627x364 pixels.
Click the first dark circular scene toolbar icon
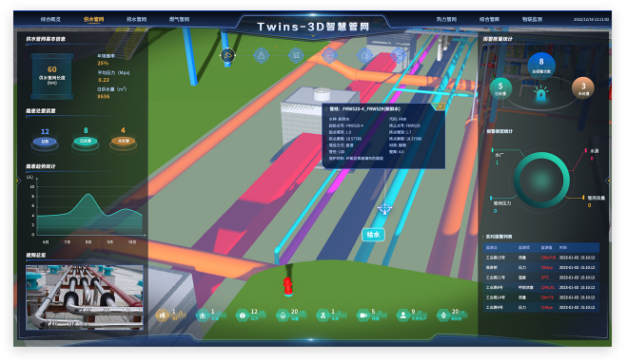pos(227,55)
